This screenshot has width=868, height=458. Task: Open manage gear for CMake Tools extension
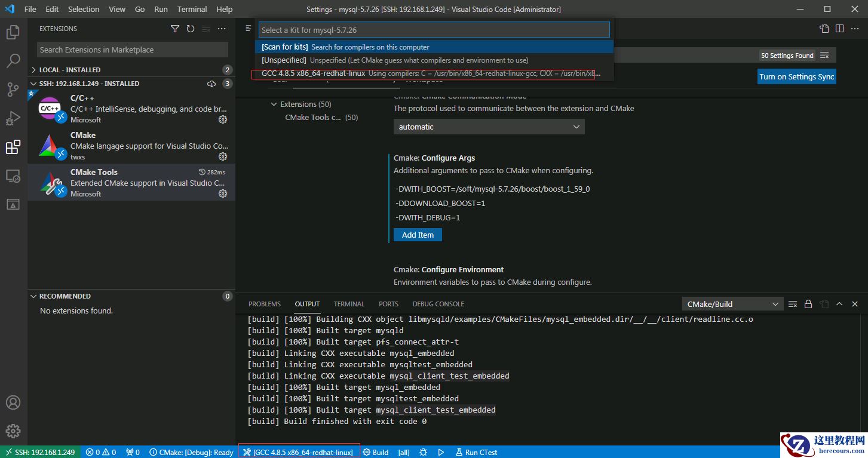tap(223, 193)
